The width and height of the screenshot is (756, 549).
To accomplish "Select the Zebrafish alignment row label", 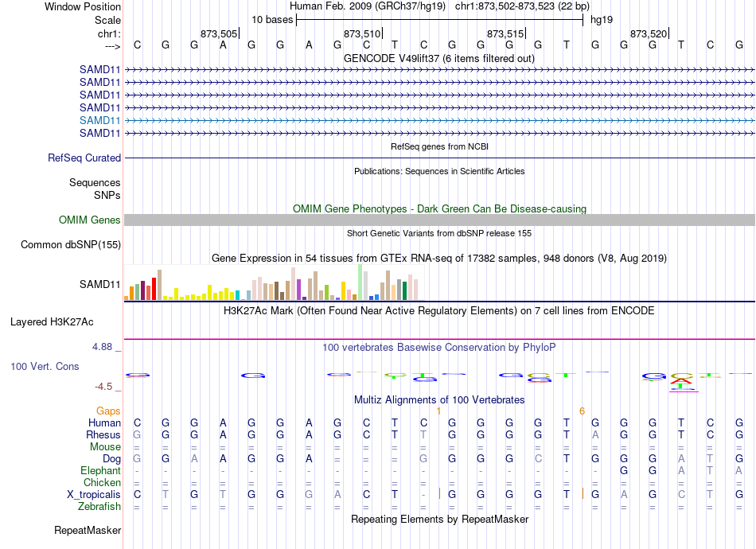I will point(99,507).
